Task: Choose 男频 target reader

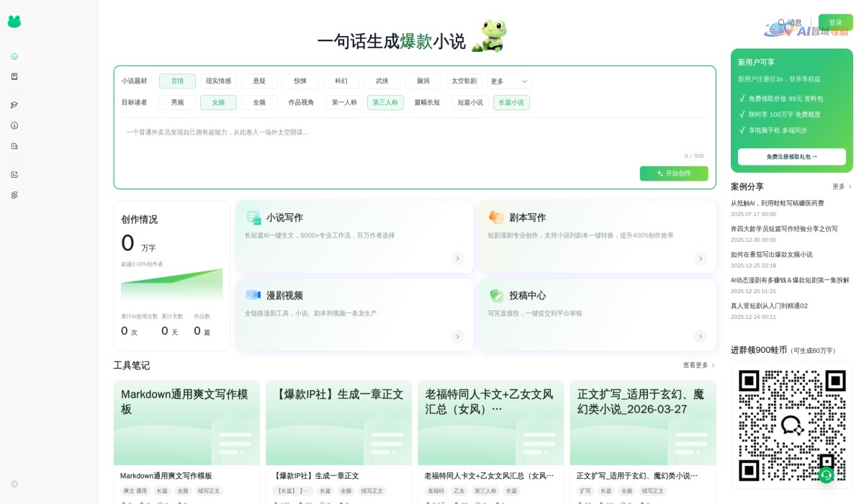Action: tap(177, 103)
